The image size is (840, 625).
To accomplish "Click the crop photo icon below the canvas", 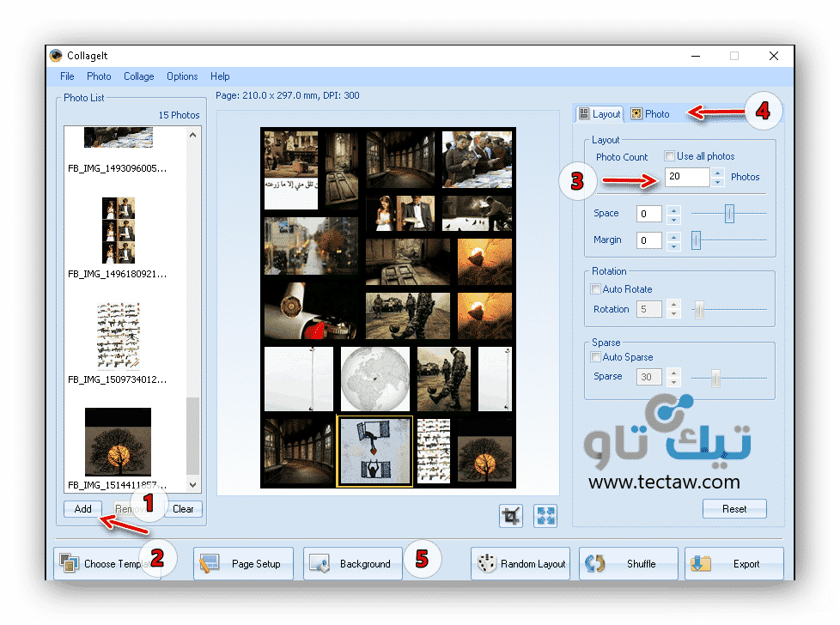I will [x=510, y=516].
